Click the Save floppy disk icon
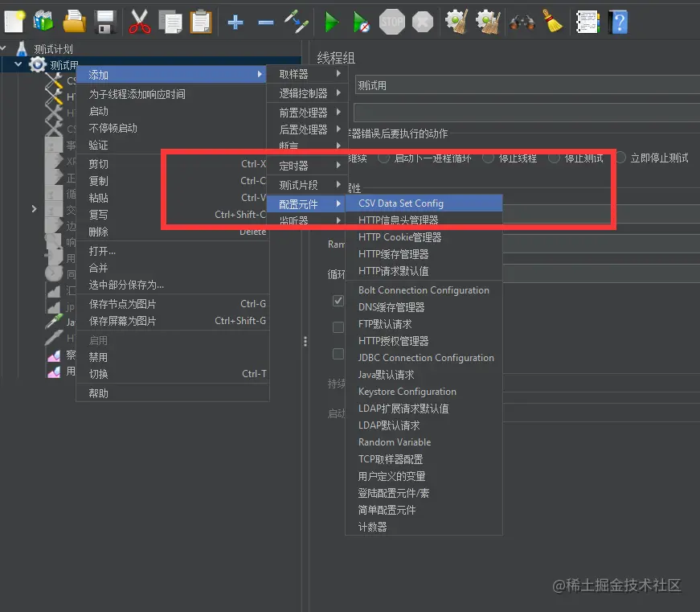Viewport: 700px width, 612px height. 106,22
